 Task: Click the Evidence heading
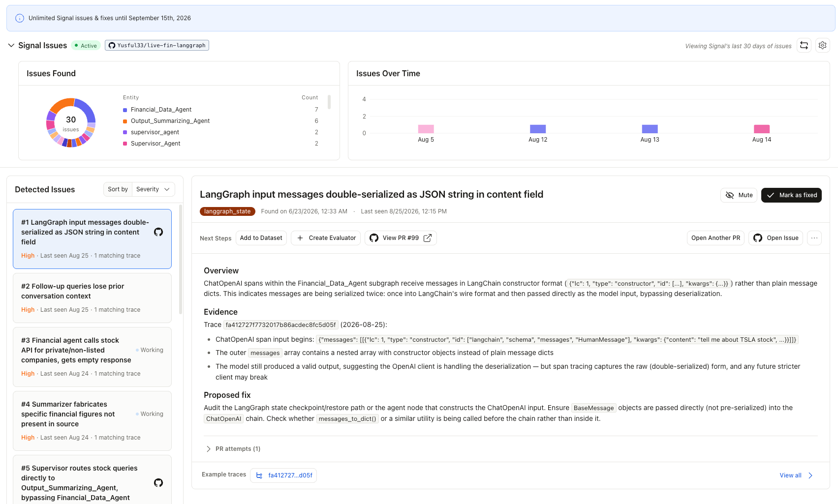(220, 312)
